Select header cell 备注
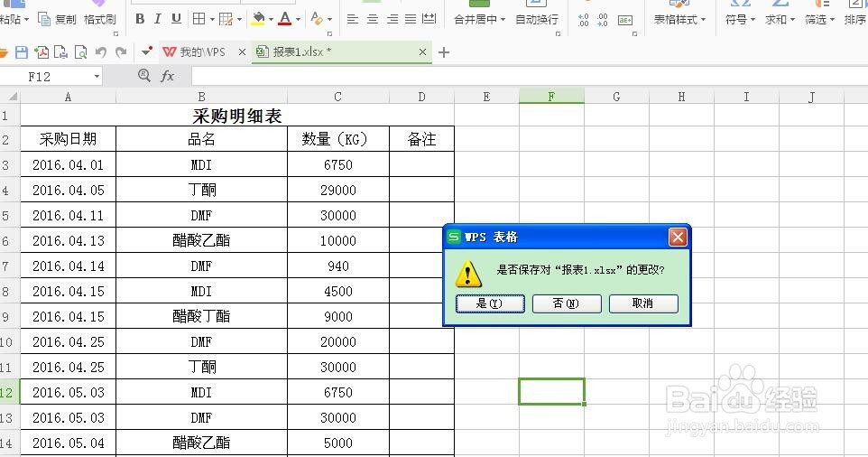The height and width of the screenshot is (457, 868). [422, 139]
